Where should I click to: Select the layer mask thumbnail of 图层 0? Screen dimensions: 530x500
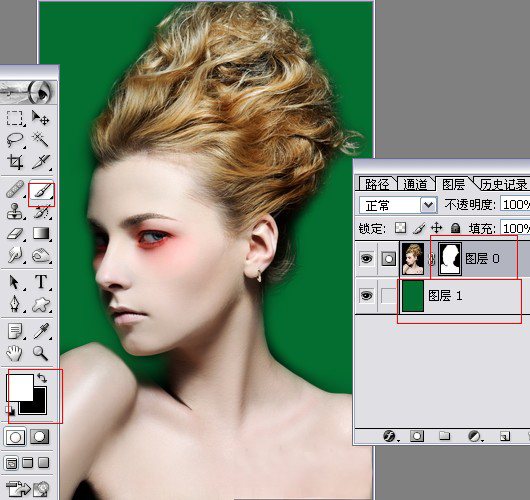[450, 259]
